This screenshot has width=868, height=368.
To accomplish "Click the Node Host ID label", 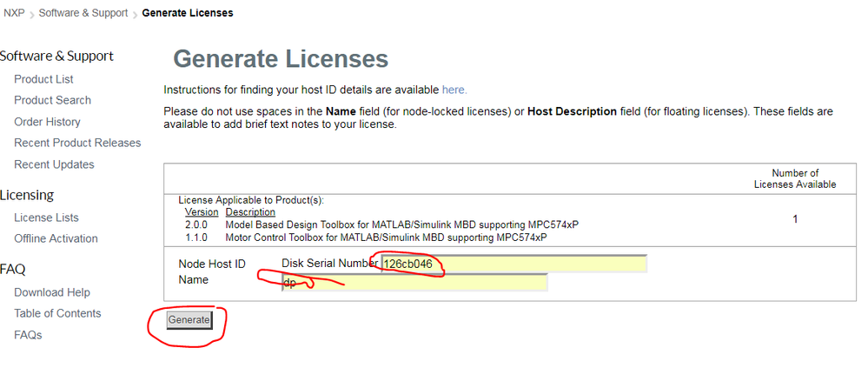I will click(x=212, y=264).
